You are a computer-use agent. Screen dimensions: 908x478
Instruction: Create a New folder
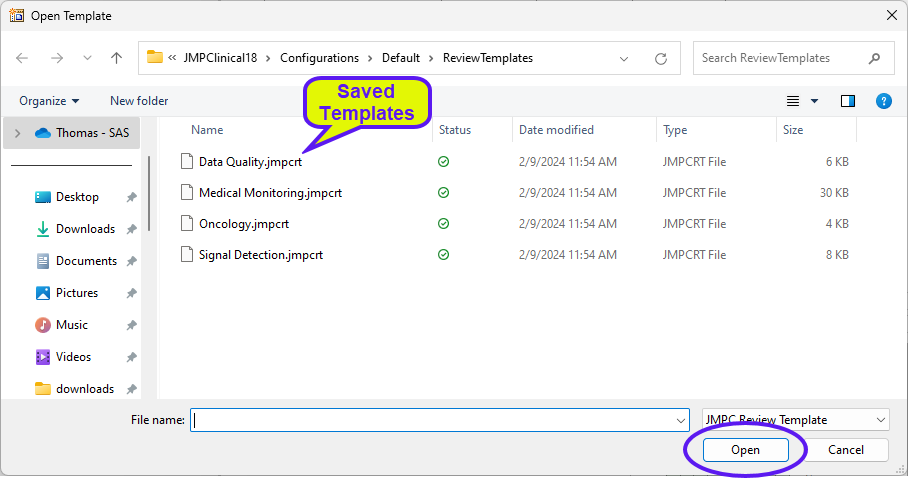coord(139,101)
